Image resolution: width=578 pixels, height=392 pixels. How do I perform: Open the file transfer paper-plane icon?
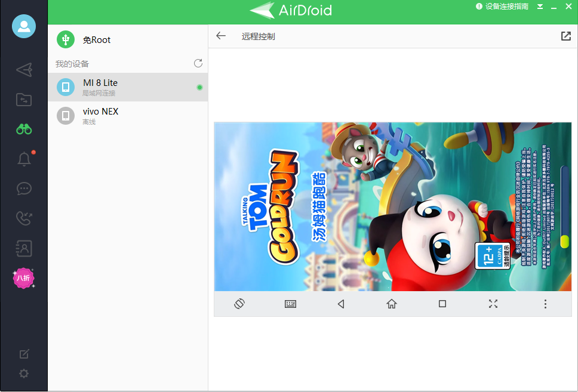[x=24, y=70]
